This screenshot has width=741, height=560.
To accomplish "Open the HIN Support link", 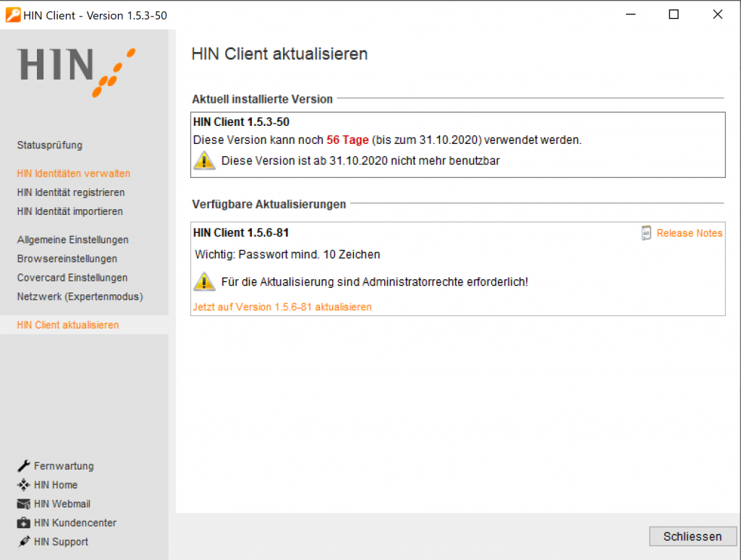I will coord(61,542).
